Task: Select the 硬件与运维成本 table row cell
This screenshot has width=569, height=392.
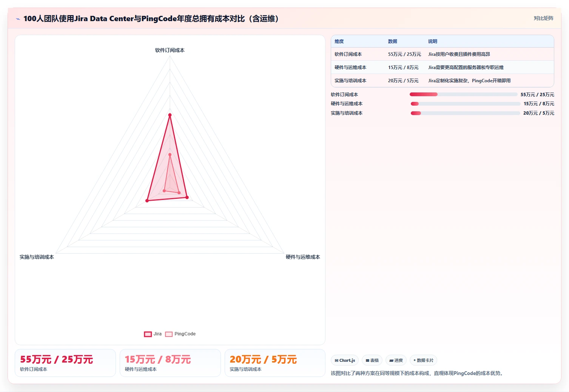Action: click(x=350, y=68)
